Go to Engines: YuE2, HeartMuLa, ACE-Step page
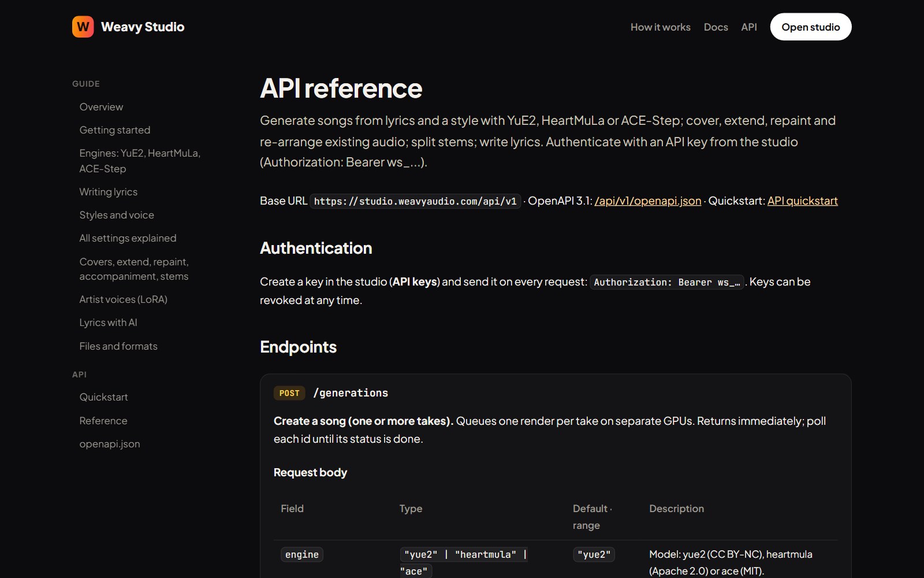 [x=140, y=161]
